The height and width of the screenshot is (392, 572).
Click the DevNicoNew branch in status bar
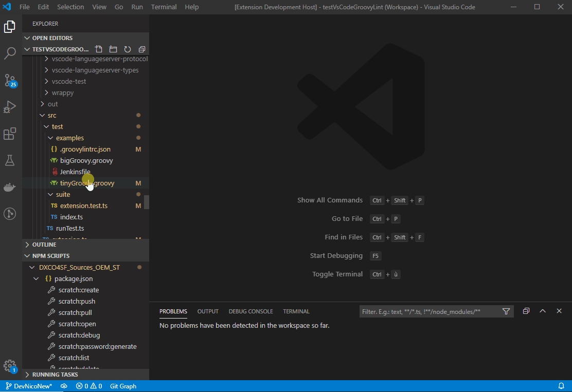click(x=29, y=386)
